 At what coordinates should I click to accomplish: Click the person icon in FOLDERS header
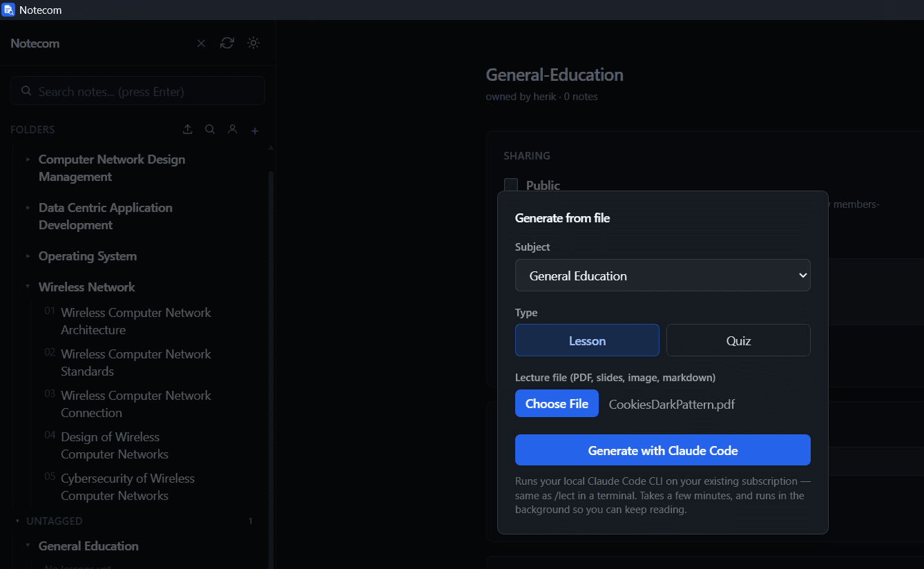click(233, 129)
